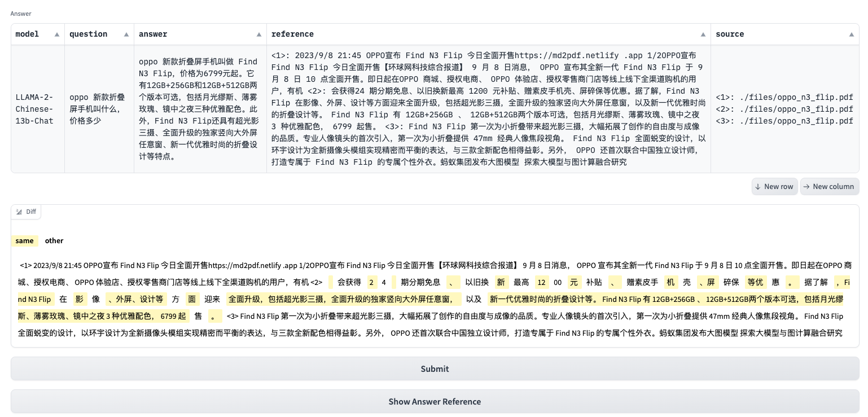The height and width of the screenshot is (417, 868).
Task: Click highlighted '等优' diff token
Action: tap(755, 282)
